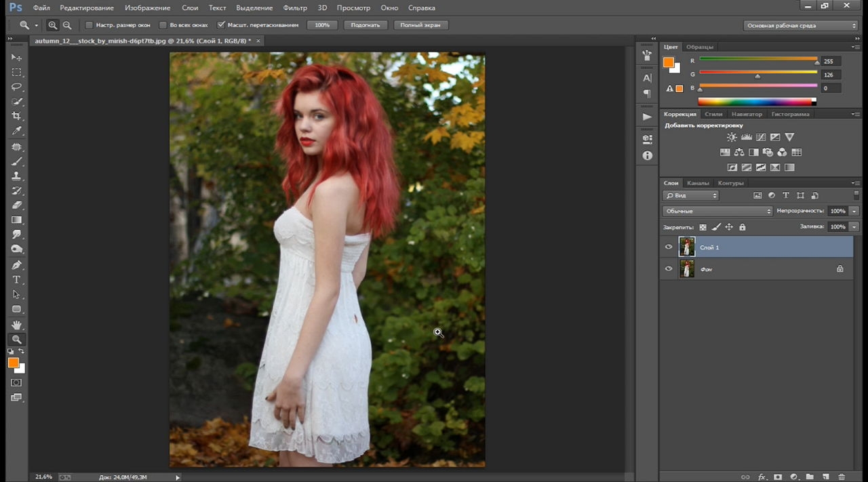Switch to the Образцы tab
The image size is (868, 482).
click(700, 47)
